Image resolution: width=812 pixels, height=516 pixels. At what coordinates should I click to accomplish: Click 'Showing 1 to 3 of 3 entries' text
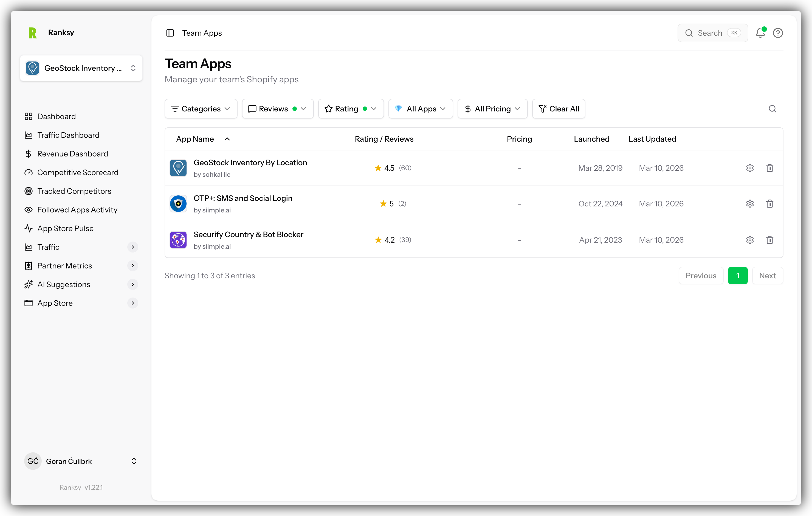(x=210, y=276)
